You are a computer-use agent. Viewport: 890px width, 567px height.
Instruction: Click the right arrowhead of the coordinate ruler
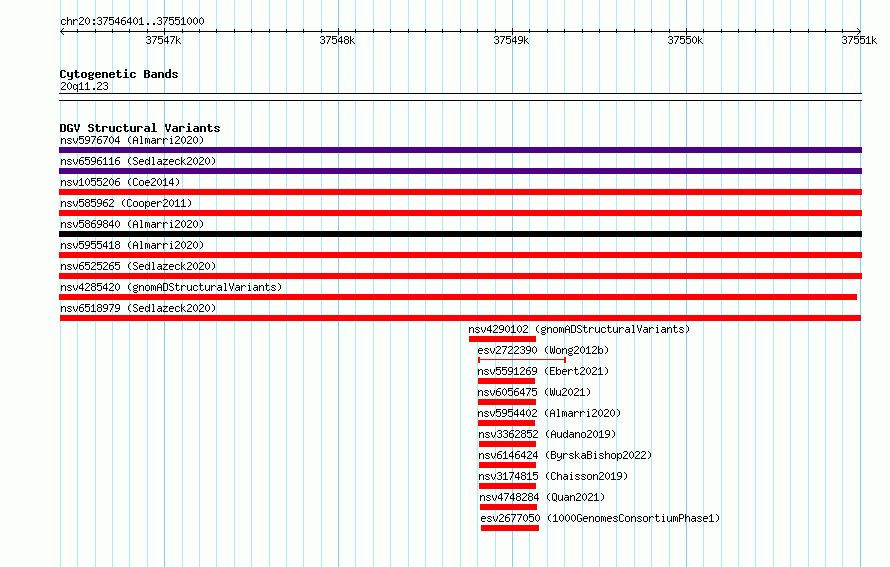pos(859,31)
